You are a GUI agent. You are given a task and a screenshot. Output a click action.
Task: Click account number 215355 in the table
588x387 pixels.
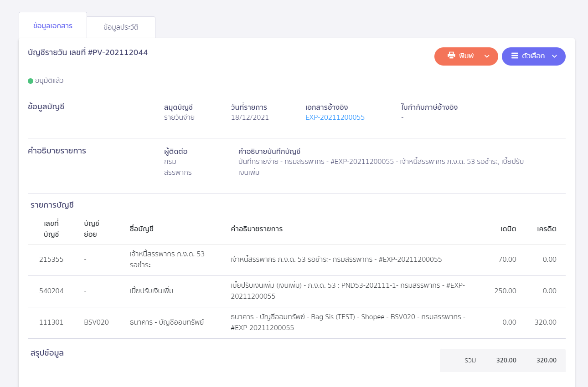pyautogui.click(x=52, y=260)
